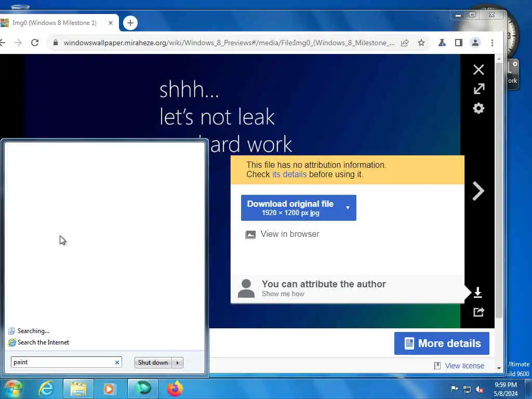Close the Img0 Windows 8 Milestone tab
The height and width of the screenshot is (399, 532).
tap(110, 23)
